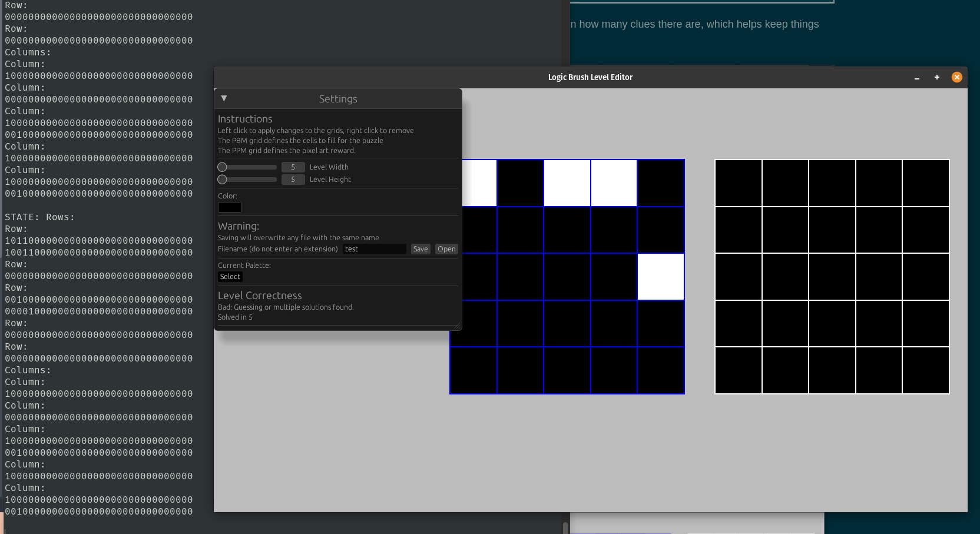
Task: Click the Level Width value box
Action: click(293, 167)
